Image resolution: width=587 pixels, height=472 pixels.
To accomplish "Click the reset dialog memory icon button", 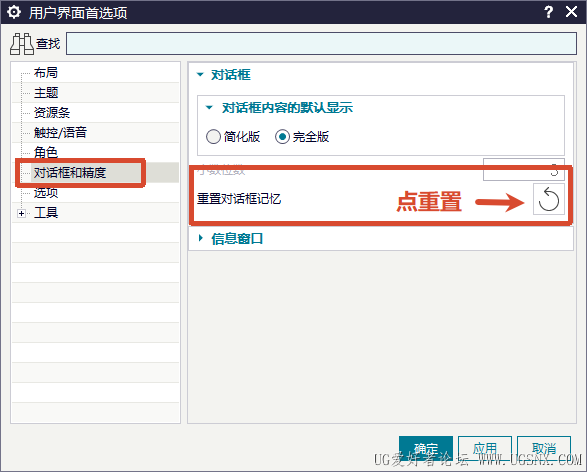I will click(548, 199).
